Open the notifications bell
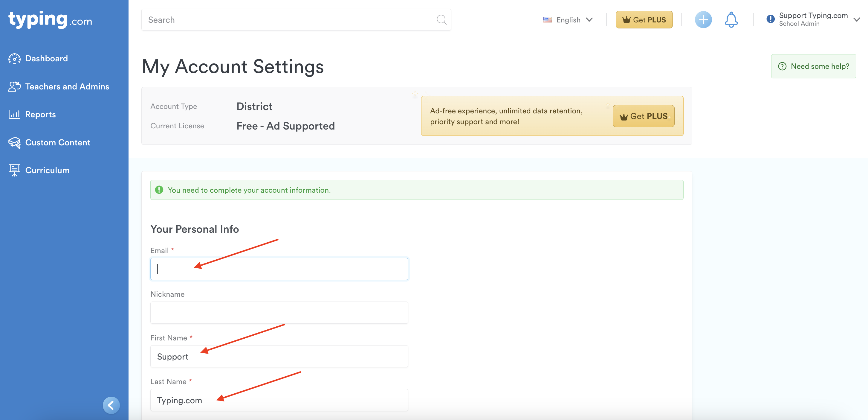 click(x=731, y=19)
